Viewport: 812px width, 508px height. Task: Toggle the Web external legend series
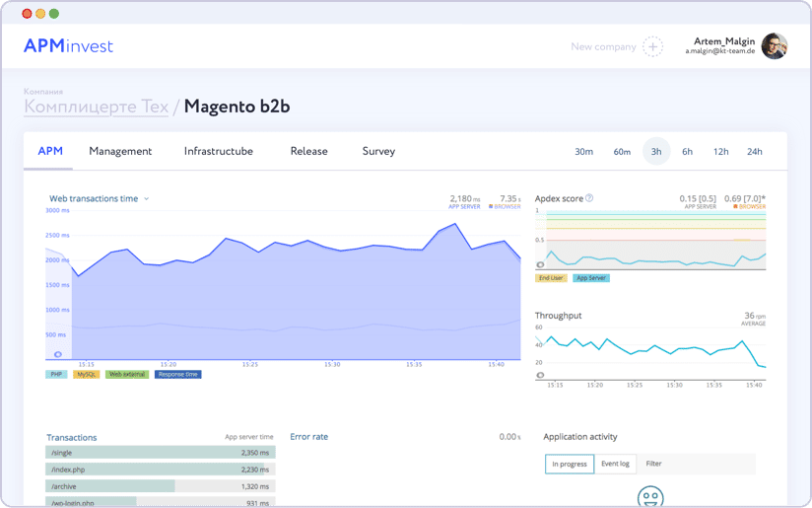[x=127, y=375]
